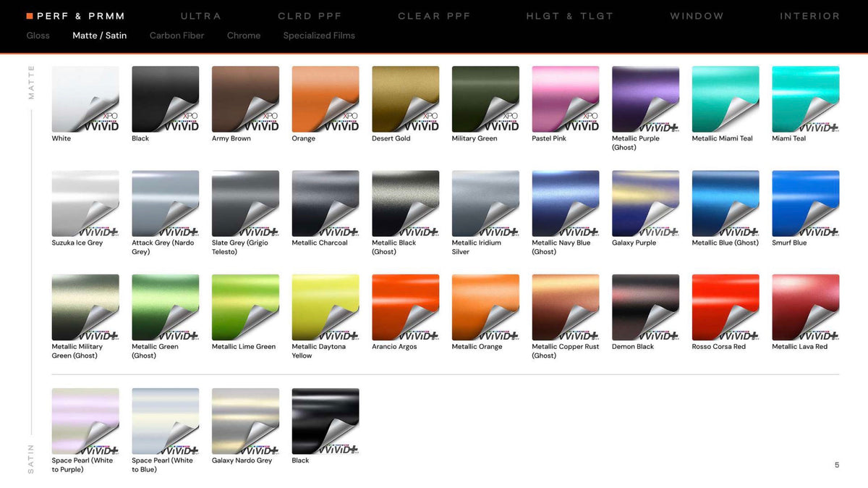Open the Specialized Films sub-tab

pos(319,35)
